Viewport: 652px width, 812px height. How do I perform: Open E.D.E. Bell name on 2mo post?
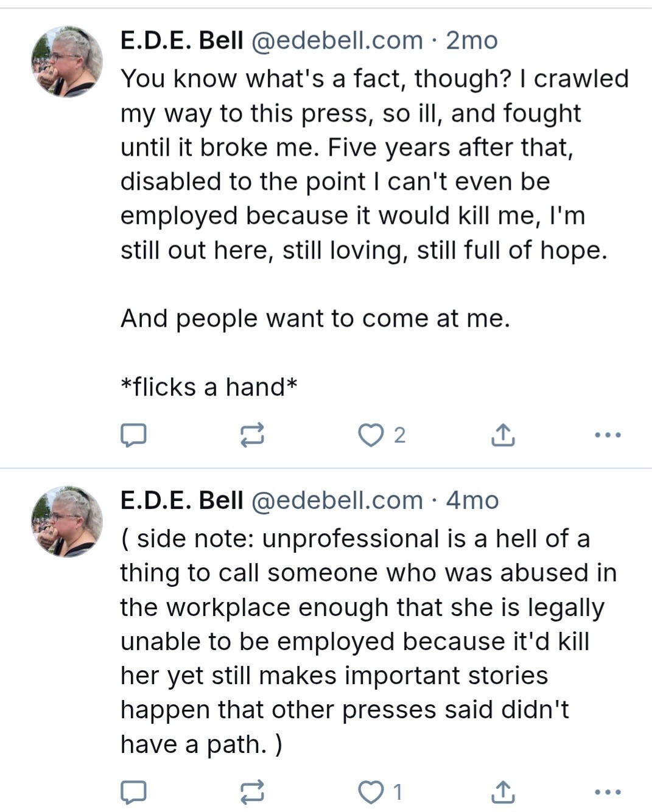181,41
